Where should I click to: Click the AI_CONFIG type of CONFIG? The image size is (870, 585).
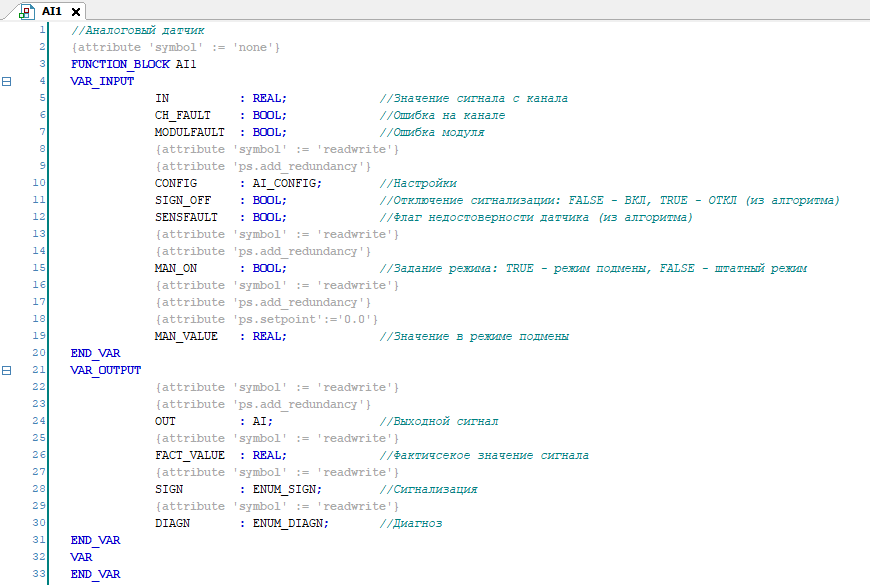pyautogui.click(x=286, y=183)
